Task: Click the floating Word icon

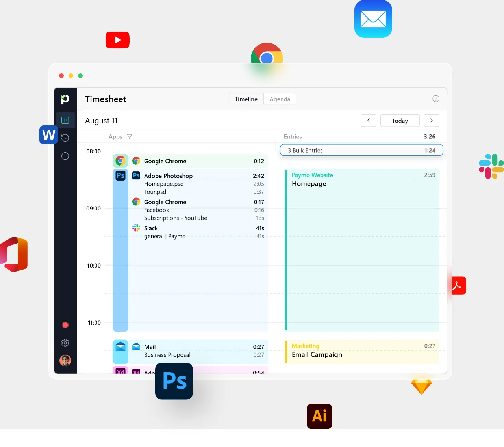Action: click(49, 135)
